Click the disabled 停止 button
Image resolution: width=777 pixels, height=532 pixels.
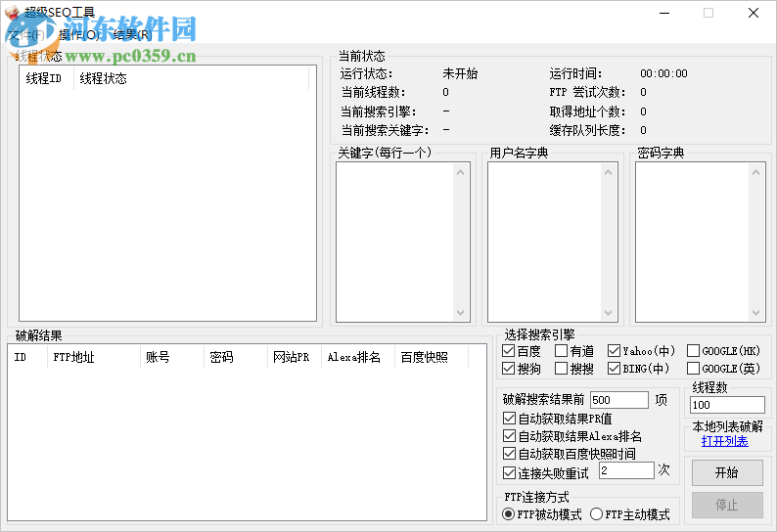click(727, 505)
